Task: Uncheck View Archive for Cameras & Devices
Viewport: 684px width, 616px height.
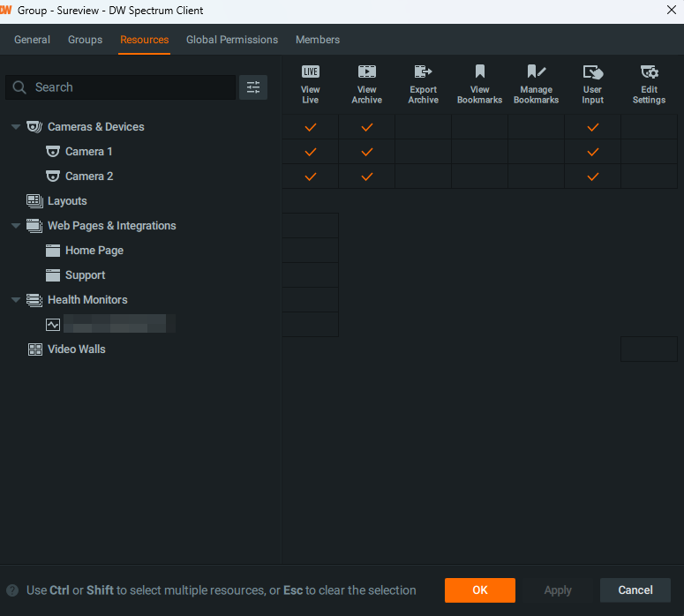Action: tap(367, 127)
